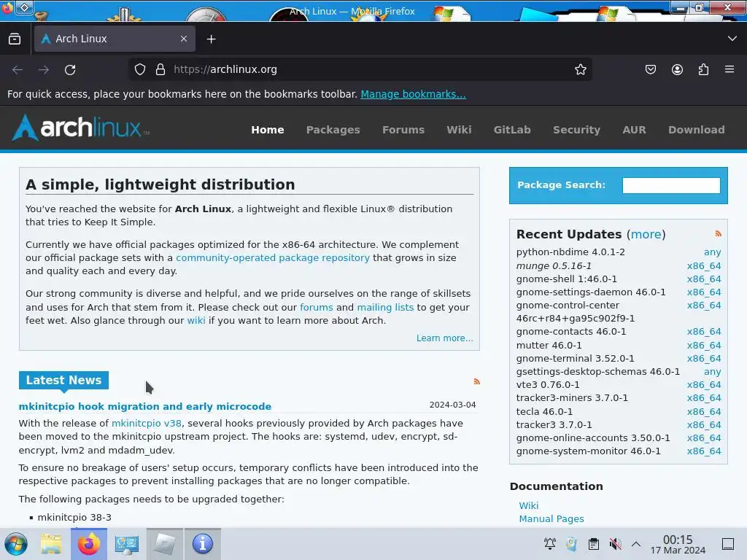The width and height of the screenshot is (747, 560).
Task: Open gnome-settings-daemon 46.0-1 package
Action: (591, 292)
